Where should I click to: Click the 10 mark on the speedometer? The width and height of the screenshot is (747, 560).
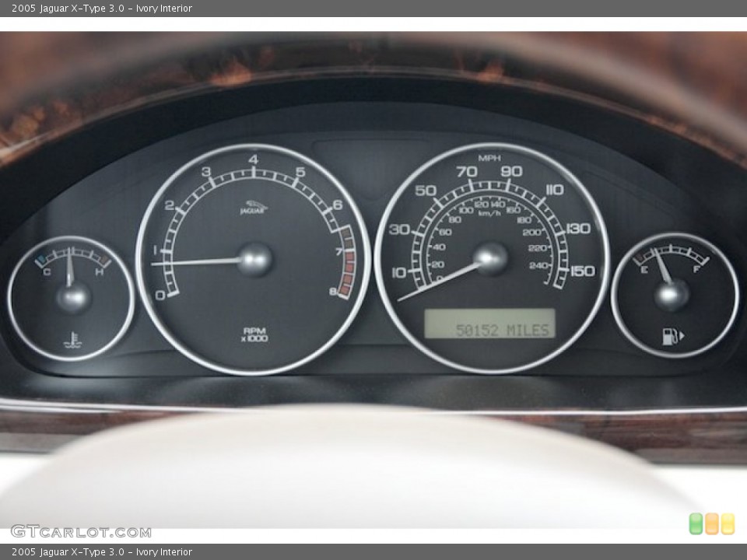398,272
